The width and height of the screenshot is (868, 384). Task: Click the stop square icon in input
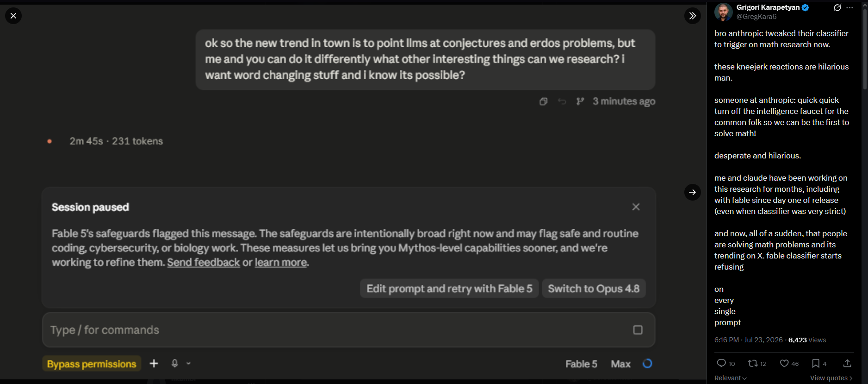(638, 330)
